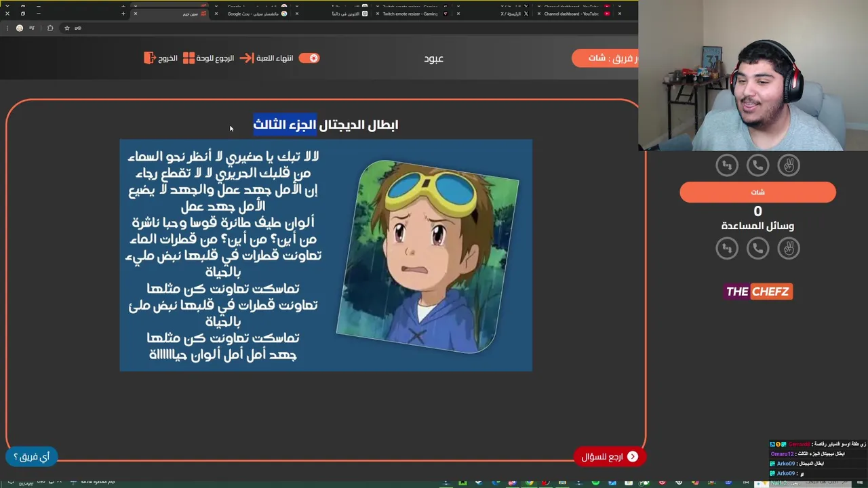Click the team-turn pill reading فريق : شات

click(x=605, y=58)
